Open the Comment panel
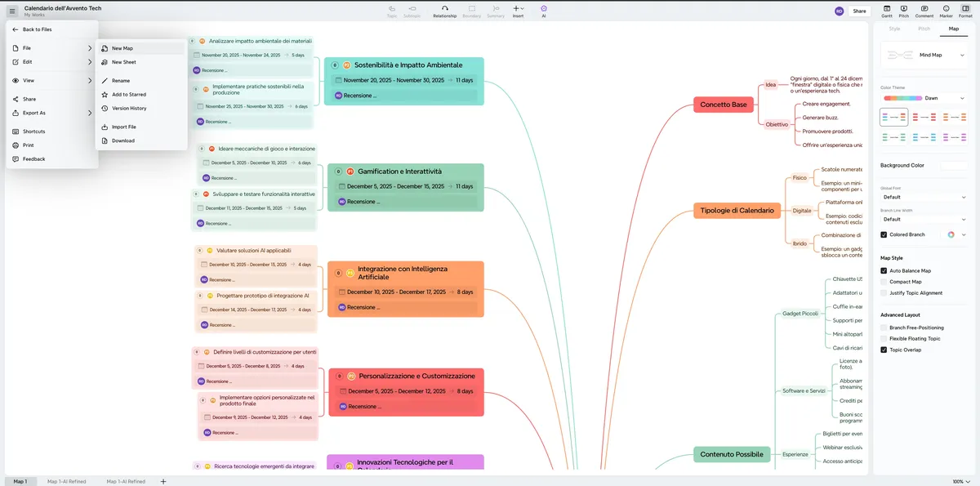The image size is (980, 486). click(x=924, y=11)
